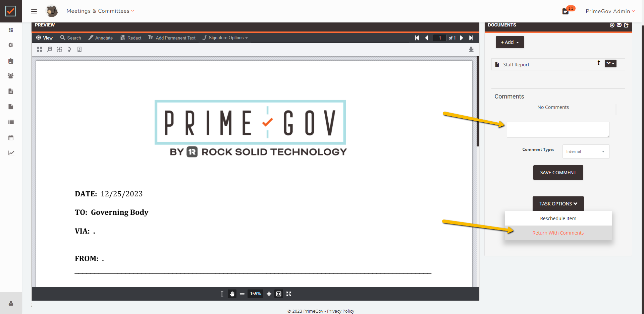
Task: Select the text cursor tool in the bottom bar
Action: pos(222,294)
